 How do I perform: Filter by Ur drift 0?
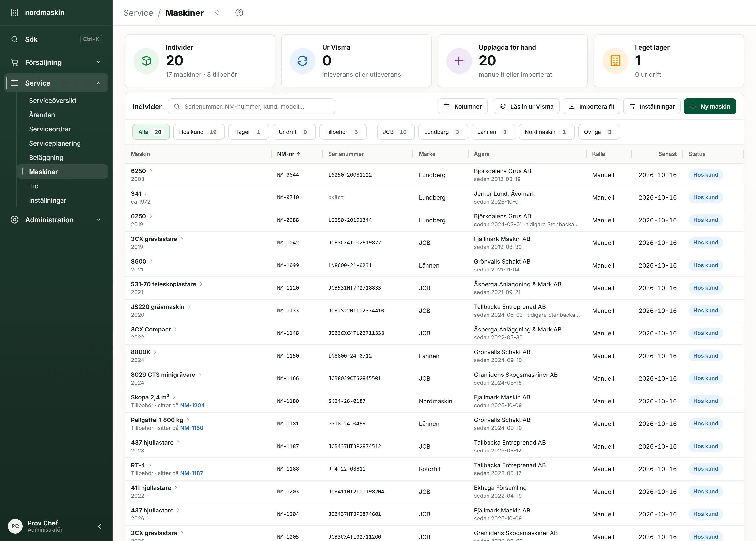[x=294, y=132]
